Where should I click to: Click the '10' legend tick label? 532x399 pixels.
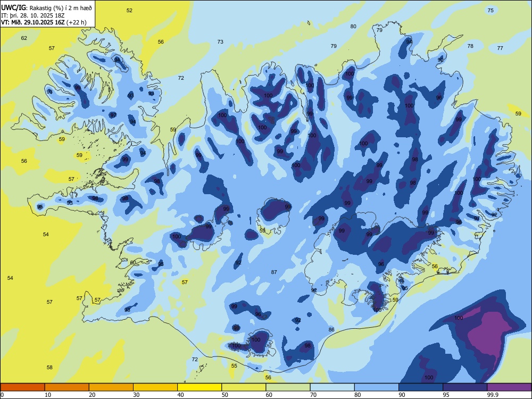pos(48,395)
